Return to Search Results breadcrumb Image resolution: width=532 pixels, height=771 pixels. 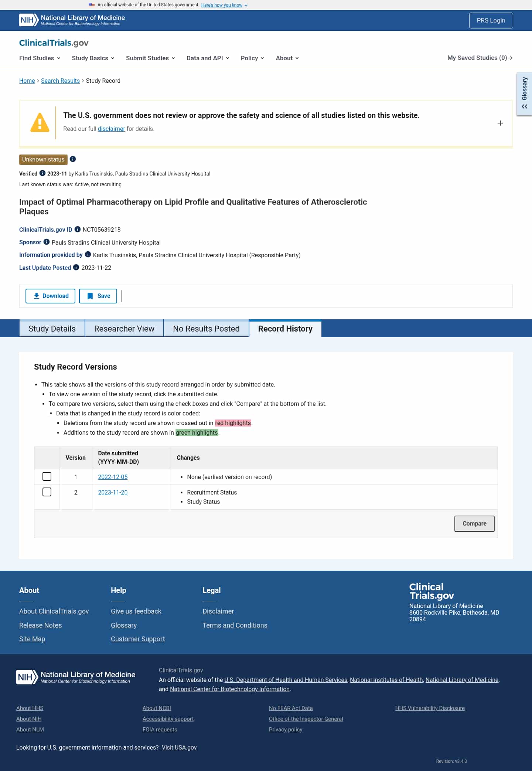click(x=60, y=81)
